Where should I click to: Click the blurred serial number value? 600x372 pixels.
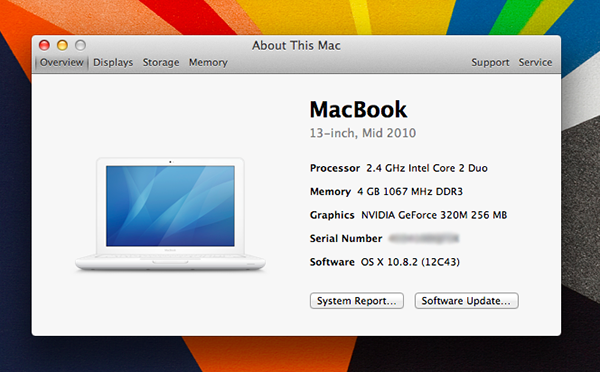424,238
